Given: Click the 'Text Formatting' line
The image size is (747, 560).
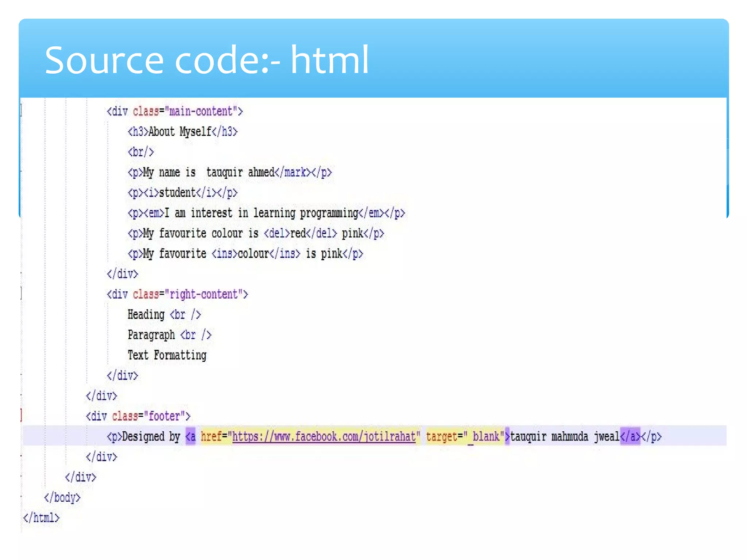Looking at the screenshot, I should (x=167, y=355).
